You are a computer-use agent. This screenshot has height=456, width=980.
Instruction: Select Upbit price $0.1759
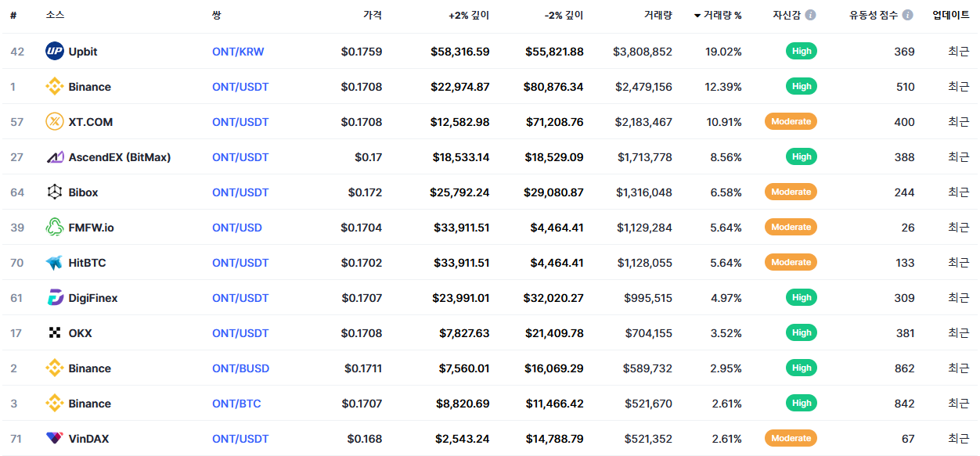tap(362, 52)
